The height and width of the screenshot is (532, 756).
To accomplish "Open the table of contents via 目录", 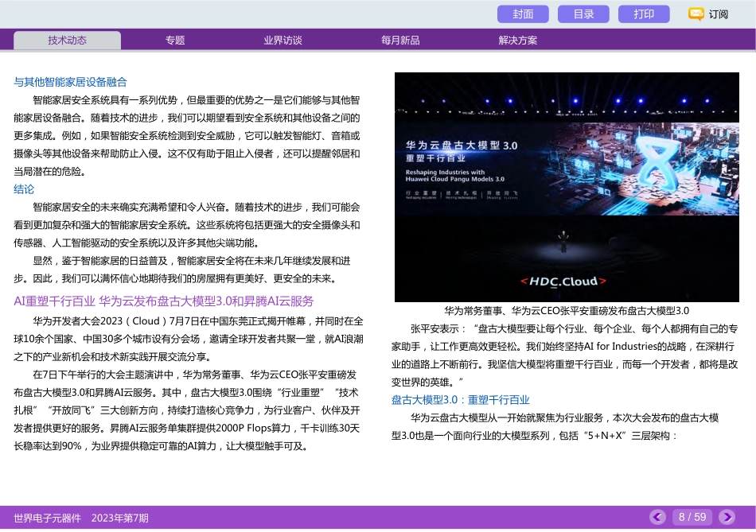I will click(x=583, y=14).
